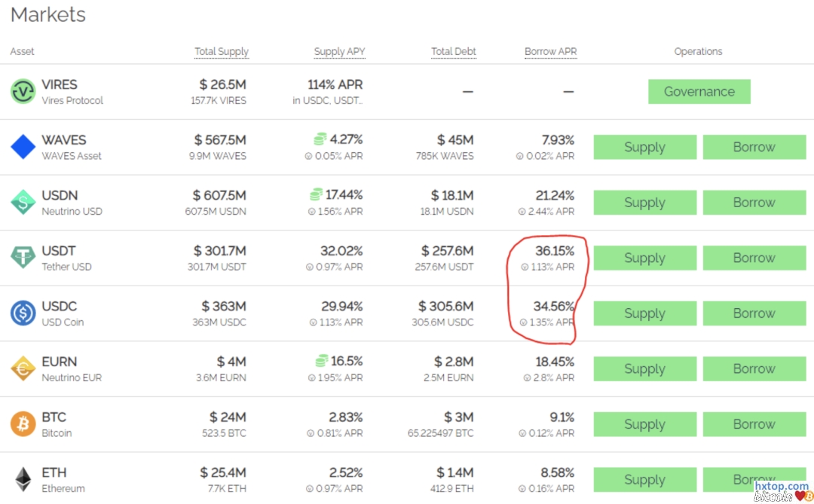The image size is (814, 504).
Task: Supply WAVES asset
Action: (644, 147)
